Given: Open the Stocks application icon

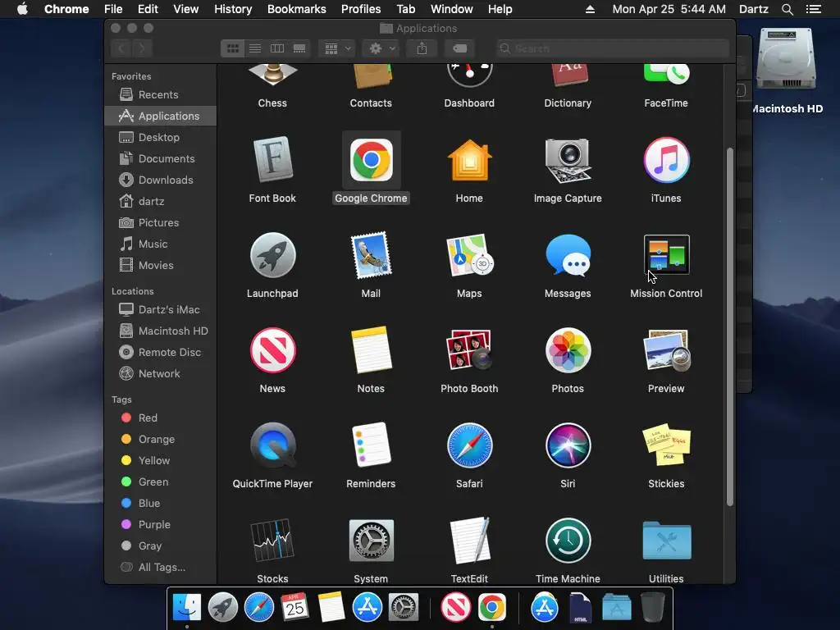Looking at the screenshot, I should point(272,540).
